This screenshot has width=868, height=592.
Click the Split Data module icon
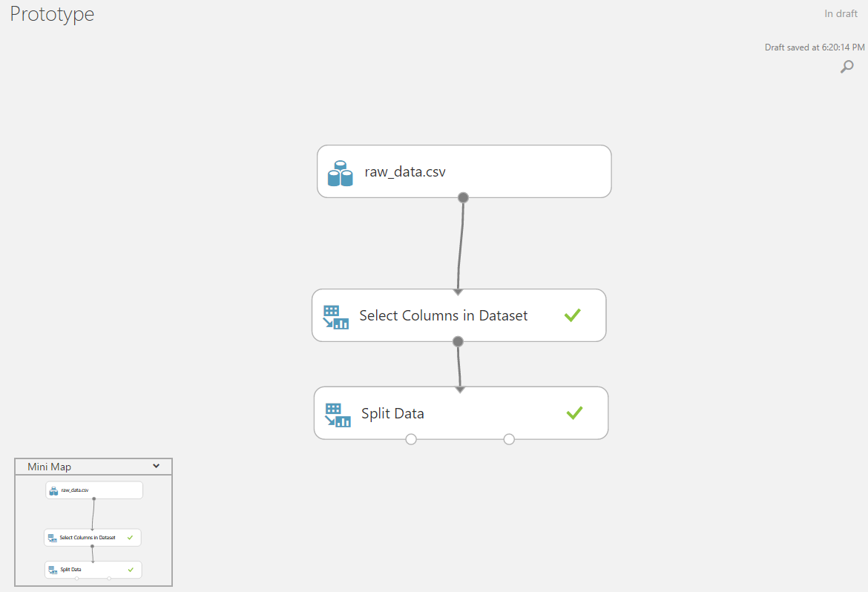pyautogui.click(x=338, y=415)
